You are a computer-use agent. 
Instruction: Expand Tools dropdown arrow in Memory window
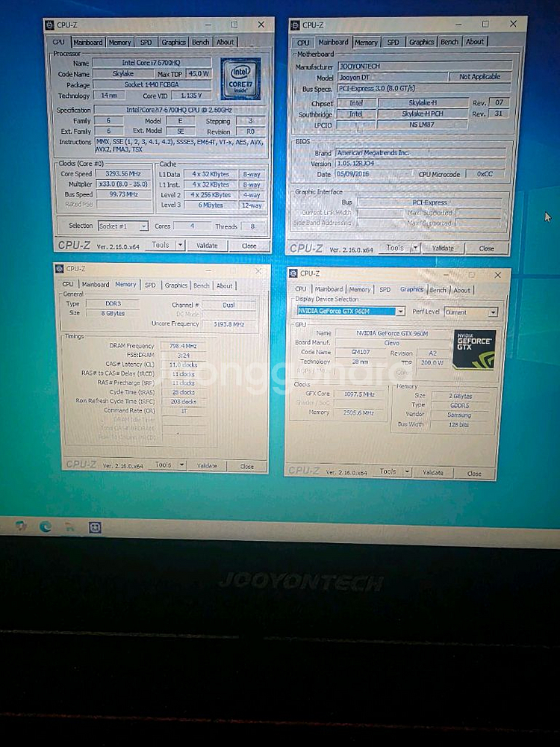coord(182,465)
